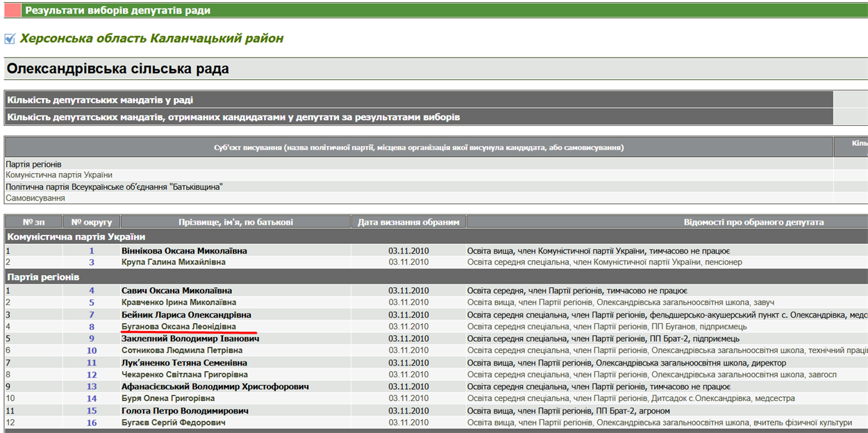868x433 pixels.
Task: Open district 7 link for Бейник Лариса
Action: (x=92, y=316)
